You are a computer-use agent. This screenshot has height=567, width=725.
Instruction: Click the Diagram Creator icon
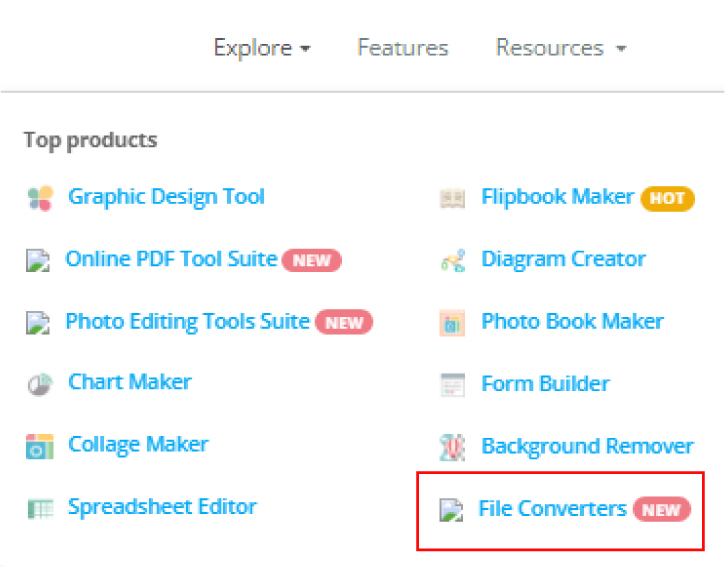[453, 261]
